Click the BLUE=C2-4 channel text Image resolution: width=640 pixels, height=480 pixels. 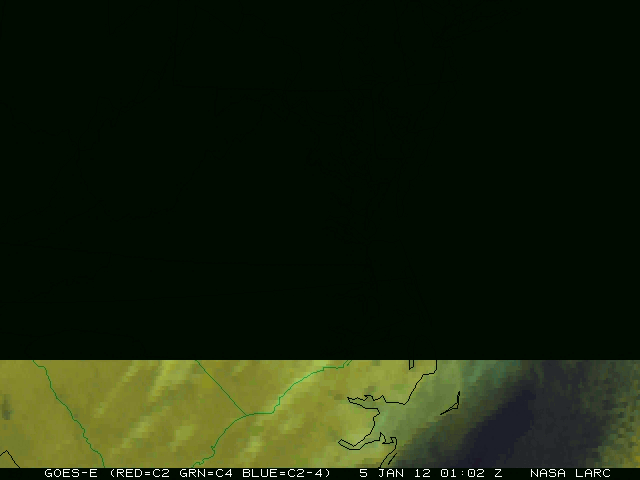tap(285, 473)
